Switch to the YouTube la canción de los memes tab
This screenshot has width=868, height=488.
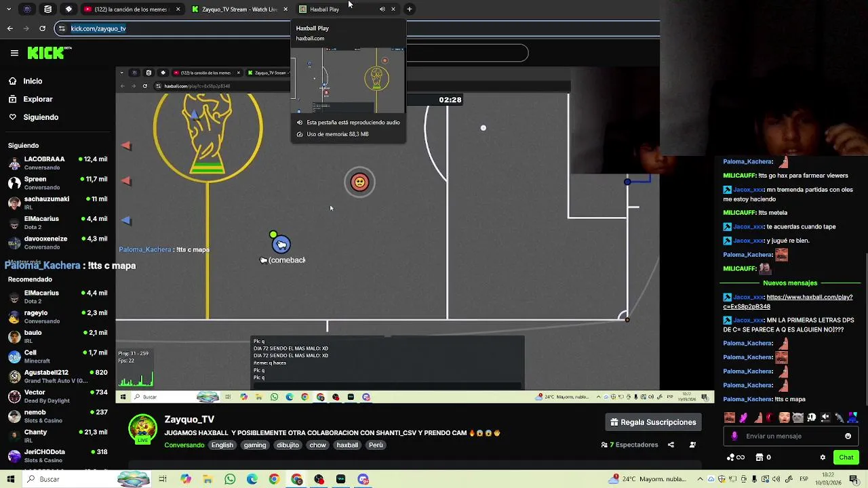coord(132,9)
